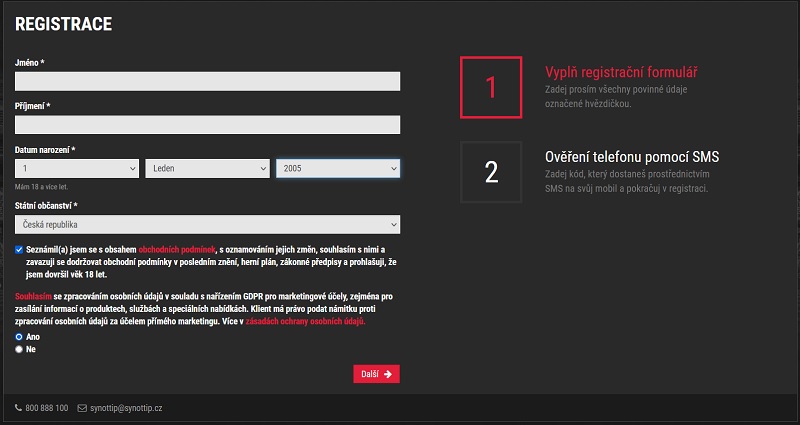
Task: Click phone number 800 888 100
Action: tap(46, 408)
